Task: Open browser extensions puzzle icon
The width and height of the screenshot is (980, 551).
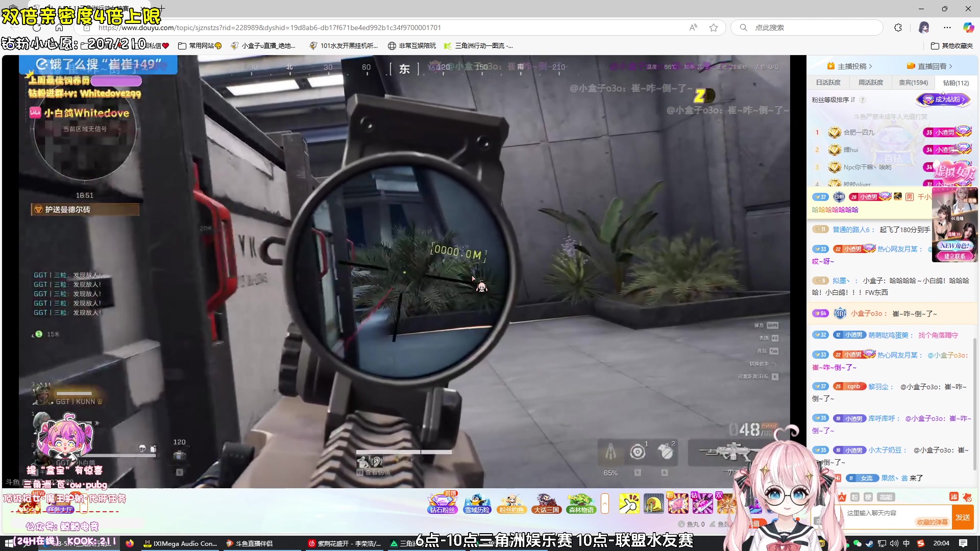Action: [898, 28]
